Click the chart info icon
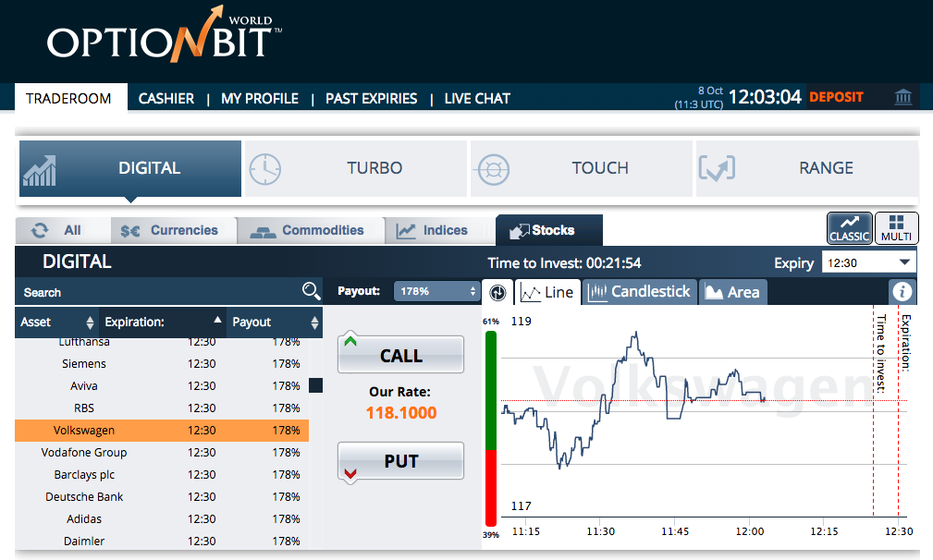 pos(902,292)
